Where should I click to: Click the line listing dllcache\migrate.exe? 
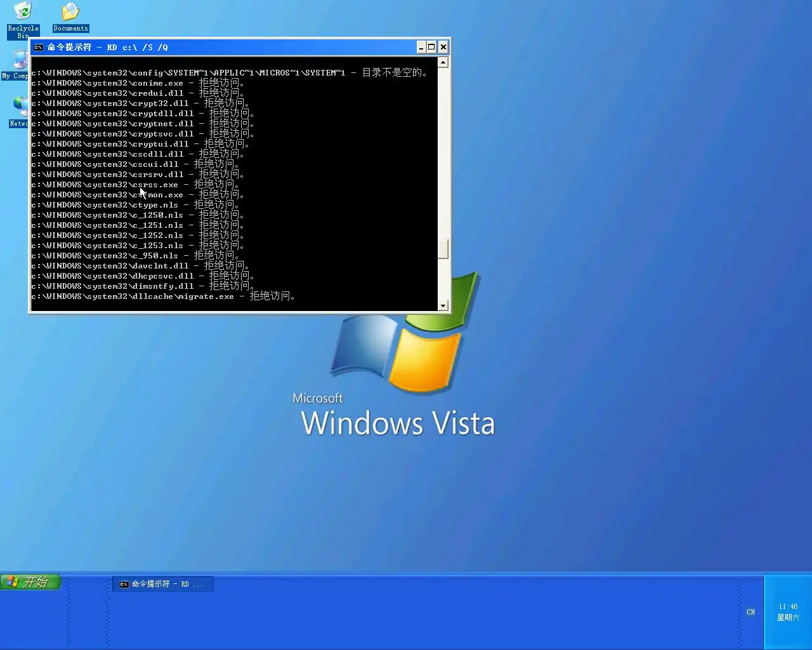point(163,296)
